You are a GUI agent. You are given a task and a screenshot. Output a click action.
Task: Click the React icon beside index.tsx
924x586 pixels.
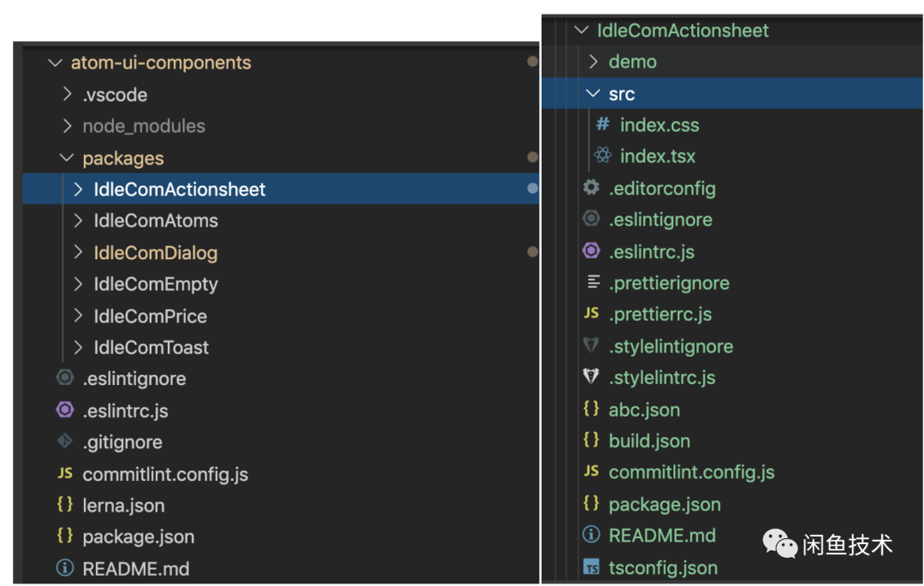pyautogui.click(x=602, y=157)
